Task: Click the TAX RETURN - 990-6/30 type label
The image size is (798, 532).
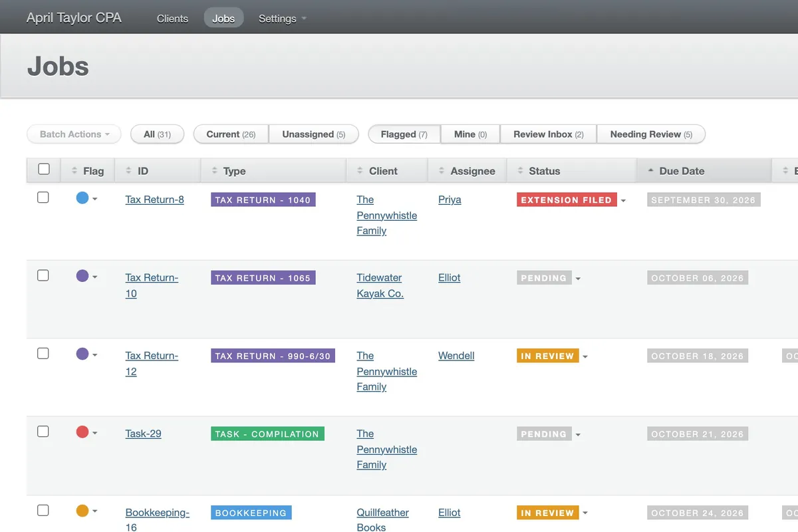Action: pyautogui.click(x=273, y=356)
